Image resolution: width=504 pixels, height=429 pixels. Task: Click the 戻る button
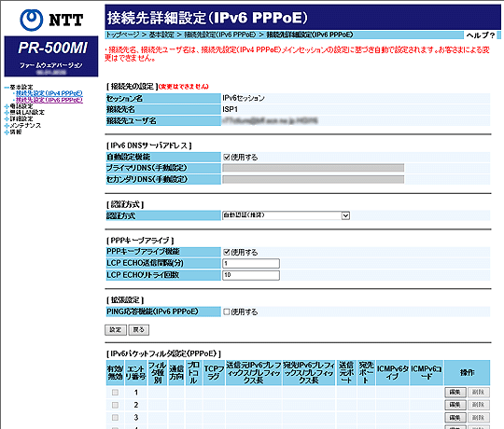pos(138,330)
